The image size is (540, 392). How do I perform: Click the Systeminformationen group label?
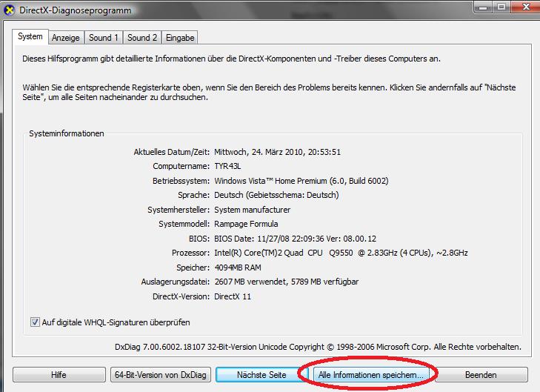(67, 133)
